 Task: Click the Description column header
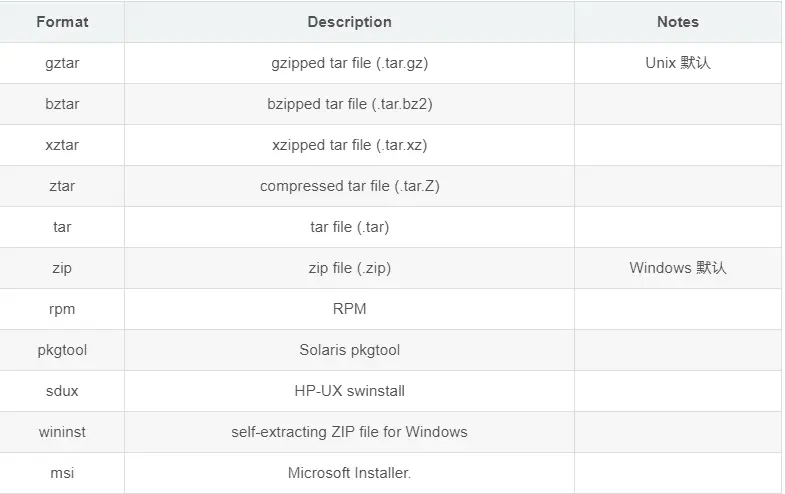click(349, 22)
